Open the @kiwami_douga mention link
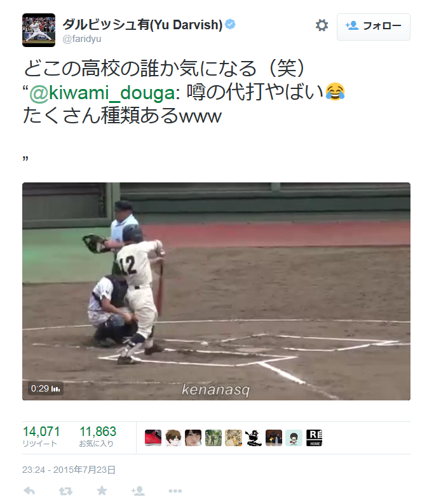Viewport: 434px width, 504px height. pos(102,93)
